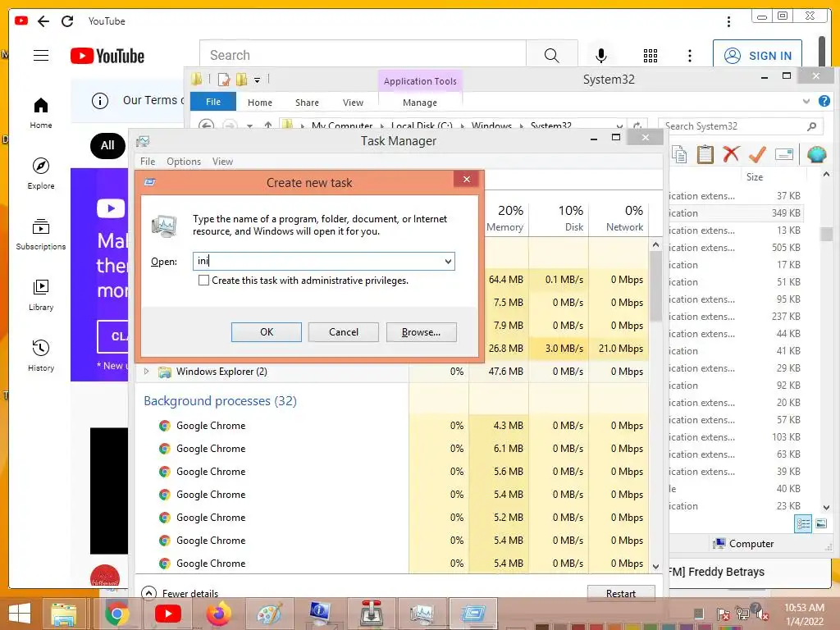Go up one folder level in Explorer
The image size is (840, 630).
[x=268, y=126]
